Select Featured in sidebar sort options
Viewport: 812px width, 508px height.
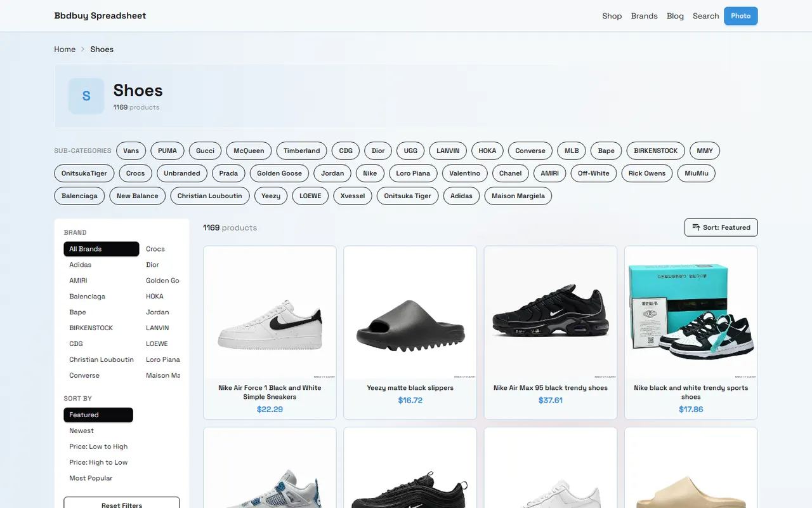(98, 415)
